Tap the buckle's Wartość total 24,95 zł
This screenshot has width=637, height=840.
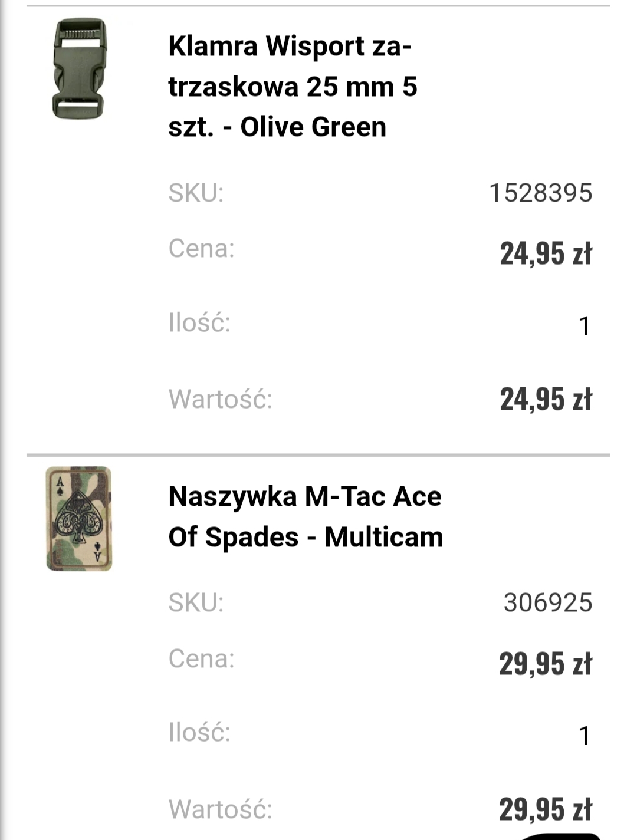click(x=546, y=399)
